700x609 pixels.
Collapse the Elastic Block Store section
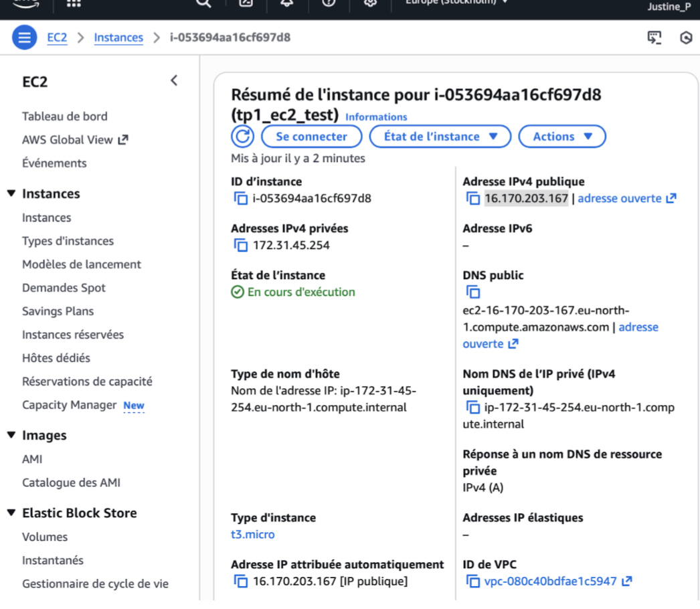(x=11, y=513)
